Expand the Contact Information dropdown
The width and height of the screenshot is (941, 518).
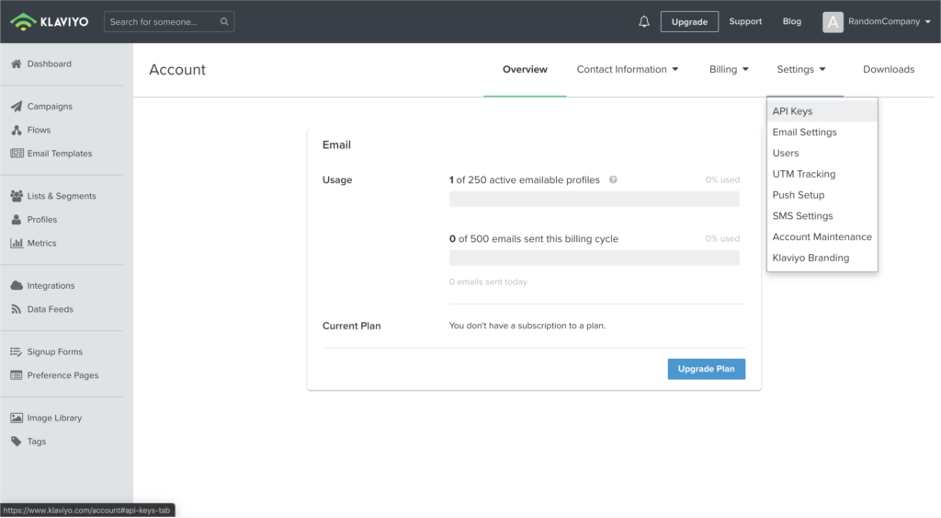click(x=627, y=70)
